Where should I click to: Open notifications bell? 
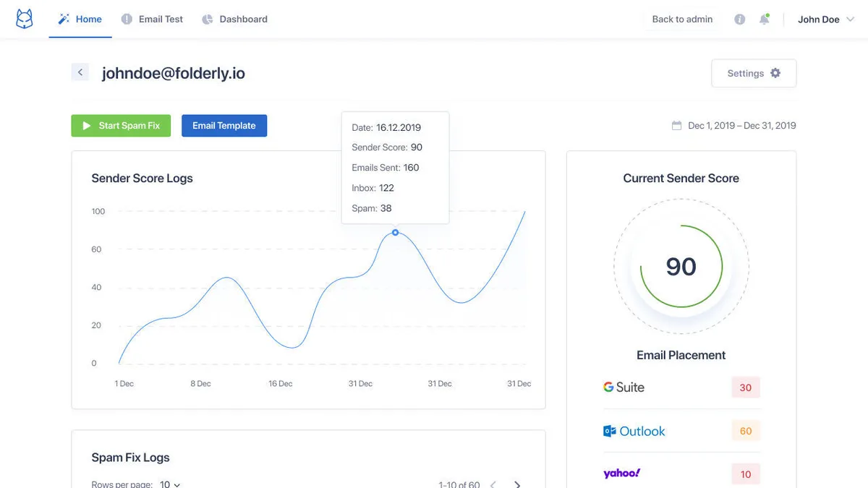[x=764, y=20]
